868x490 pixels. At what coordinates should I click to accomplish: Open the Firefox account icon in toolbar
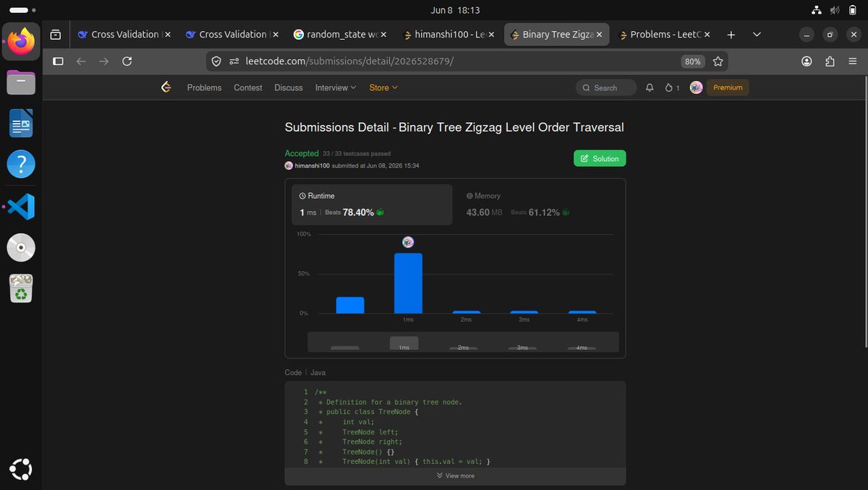click(x=807, y=61)
